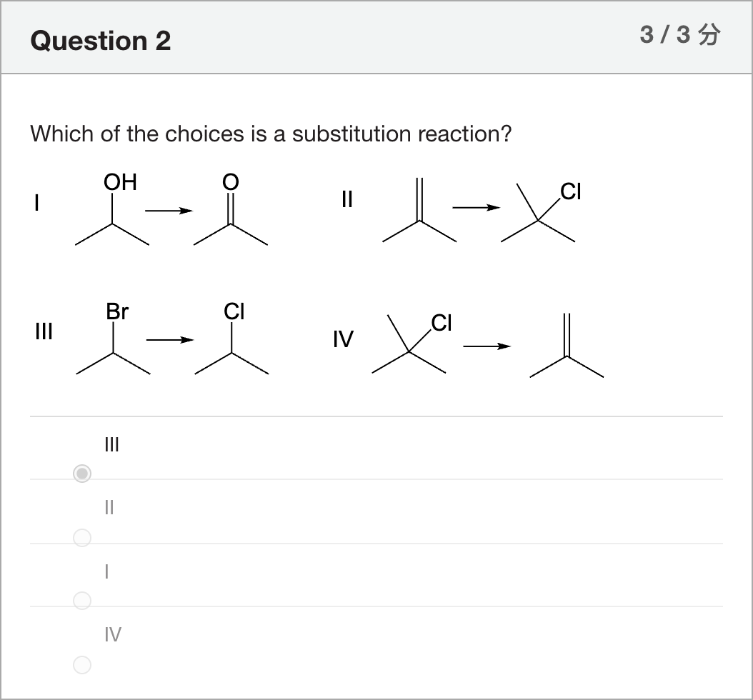Click the answer label II
This screenshot has width=753, height=700.
coord(109,507)
